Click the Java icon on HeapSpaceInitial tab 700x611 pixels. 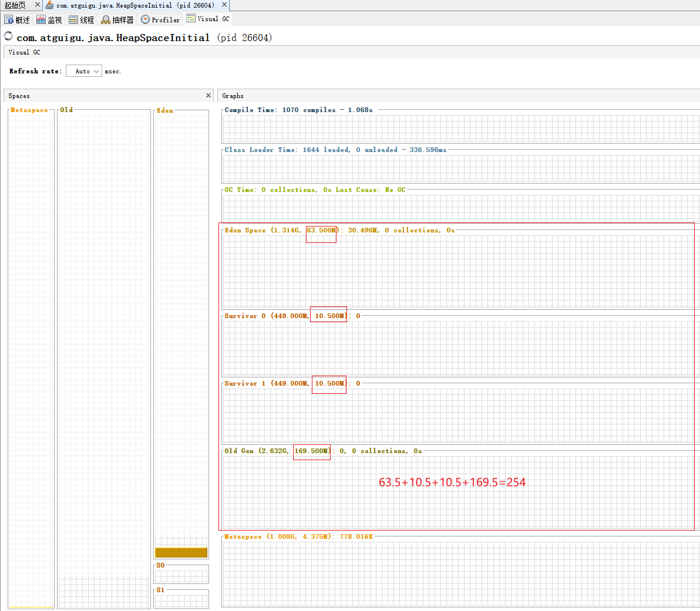point(50,5)
